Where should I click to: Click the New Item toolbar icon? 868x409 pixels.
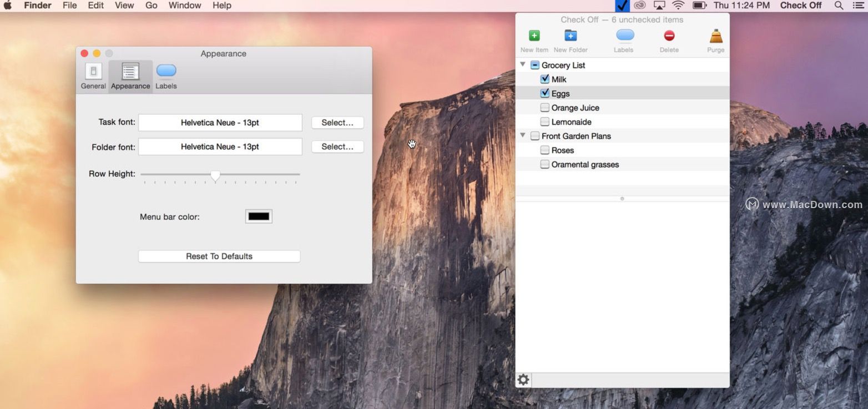(534, 36)
